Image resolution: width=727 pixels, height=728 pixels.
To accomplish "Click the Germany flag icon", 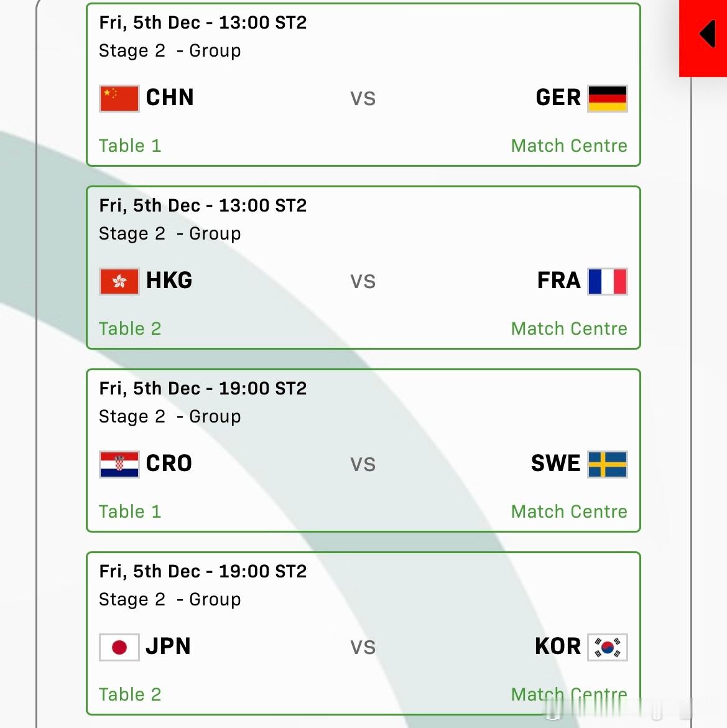I will 608,98.
